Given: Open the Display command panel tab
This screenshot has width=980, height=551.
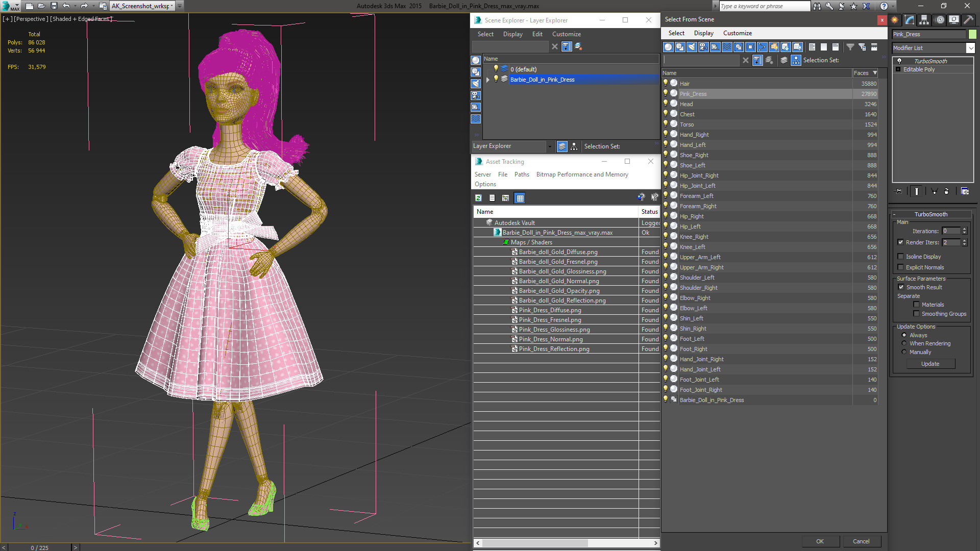Looking at the screenshot, I should pos(953,20).
